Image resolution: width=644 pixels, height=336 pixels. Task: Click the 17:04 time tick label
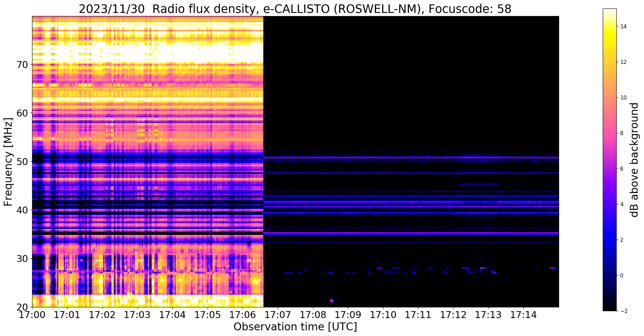click(x=172, y=314)
